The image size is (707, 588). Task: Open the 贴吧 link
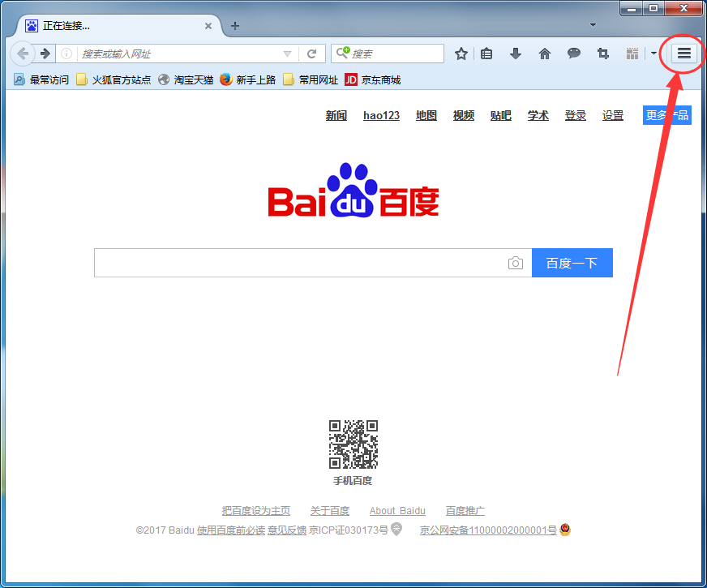tap(501, 115)
